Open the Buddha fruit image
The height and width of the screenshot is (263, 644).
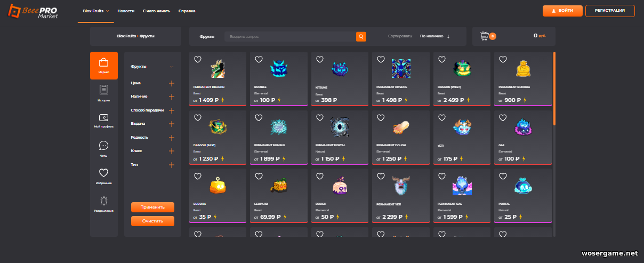coord(218,185)
